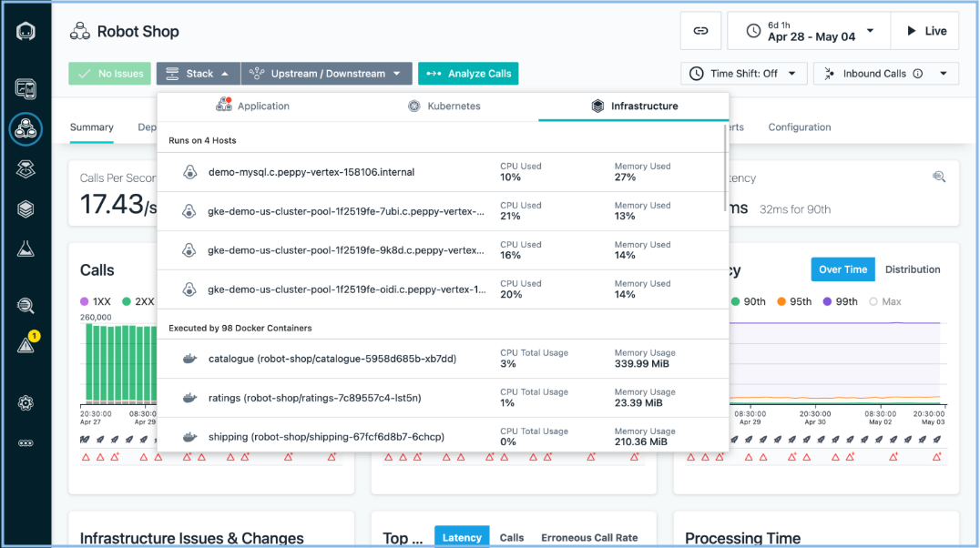Open the Time Shift: Off dropdown
Screen dimensions: 980x548
pyautogui.click(x=743, y=74)
